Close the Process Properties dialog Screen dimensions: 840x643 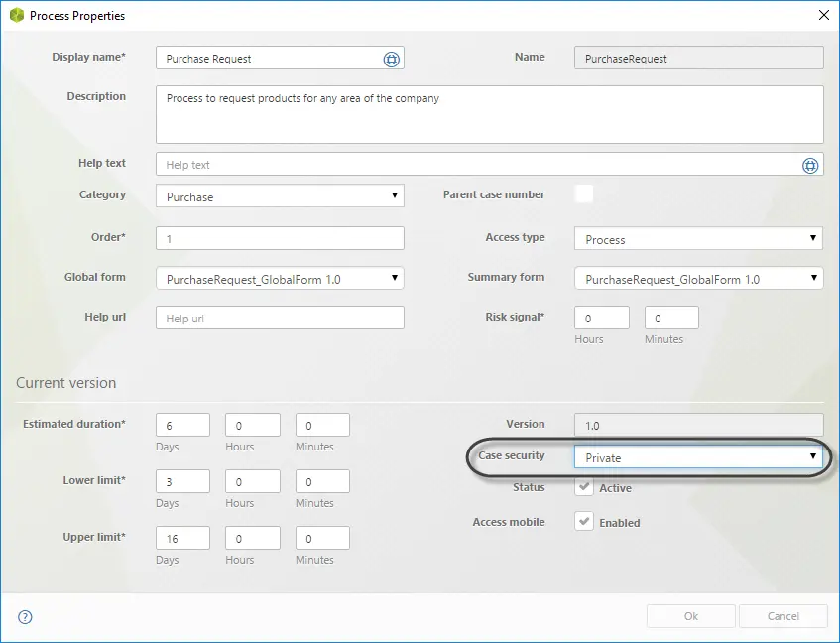tap(824, 15)
